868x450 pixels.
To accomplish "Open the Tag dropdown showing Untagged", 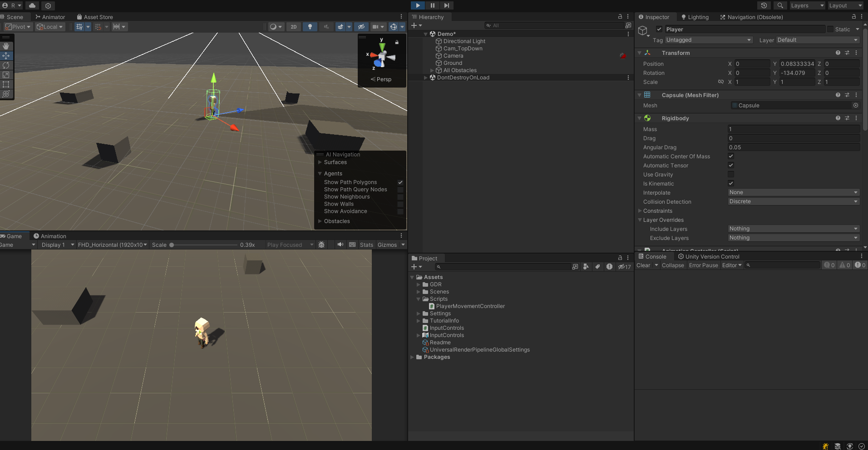I will click(709, 40).
